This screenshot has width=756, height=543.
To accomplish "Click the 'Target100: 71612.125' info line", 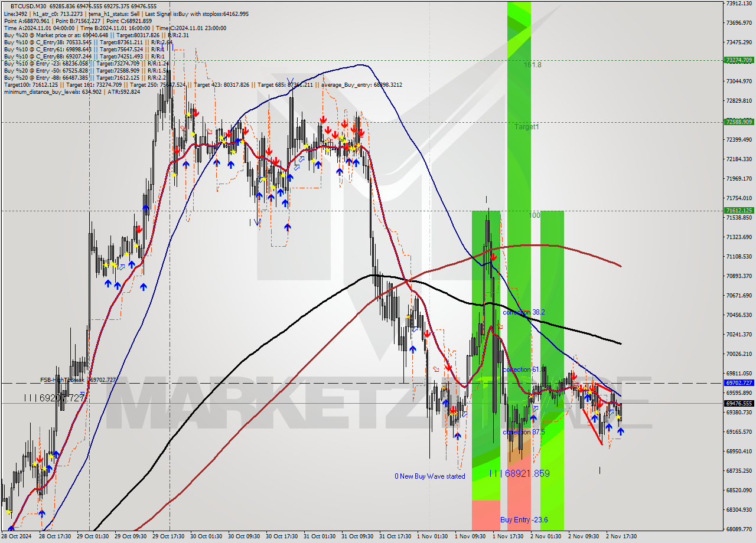I will point(203,84).
